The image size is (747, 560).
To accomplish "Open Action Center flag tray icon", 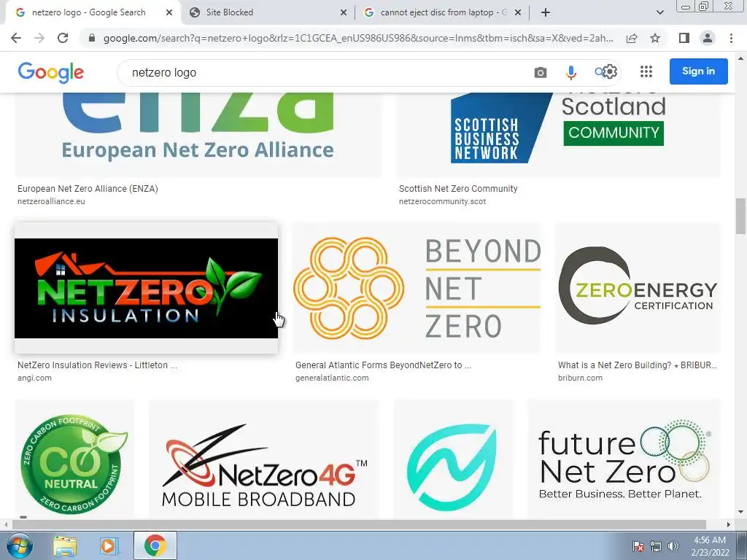I will [x=638, y=546].
